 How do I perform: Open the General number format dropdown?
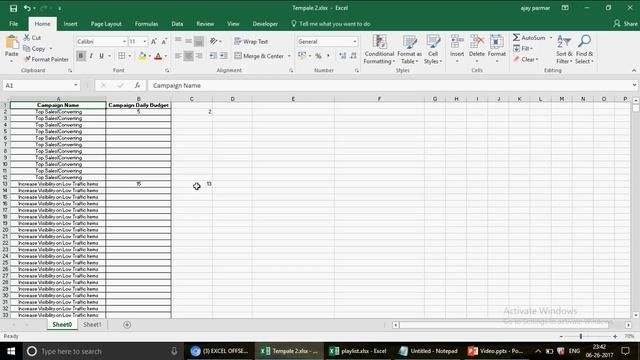(354, 42)
